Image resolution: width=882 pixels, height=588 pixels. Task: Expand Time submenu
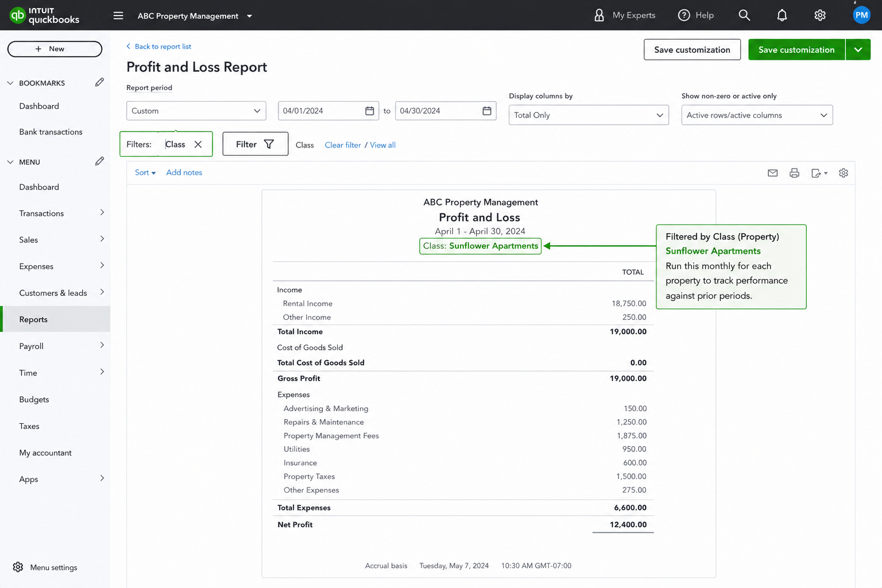102,372
